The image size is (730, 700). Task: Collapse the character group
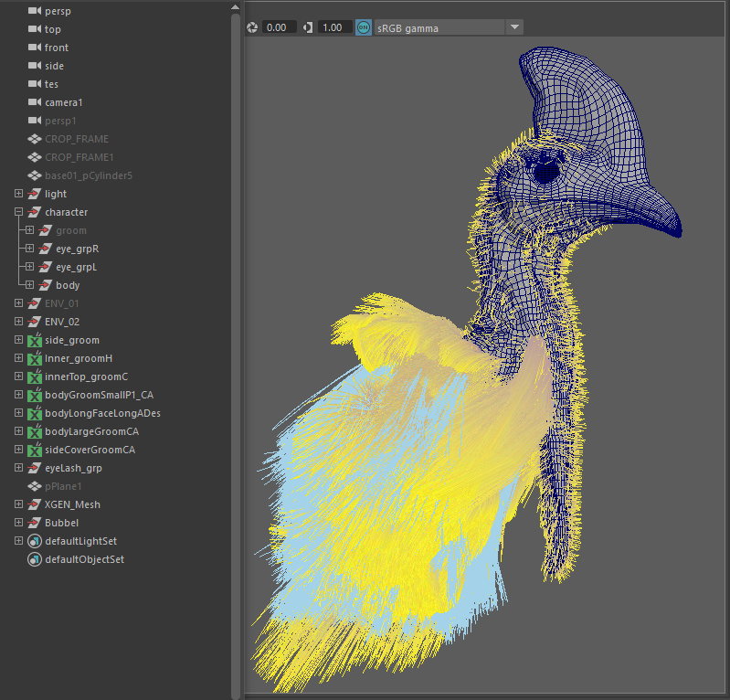click(x=18, y=212)
